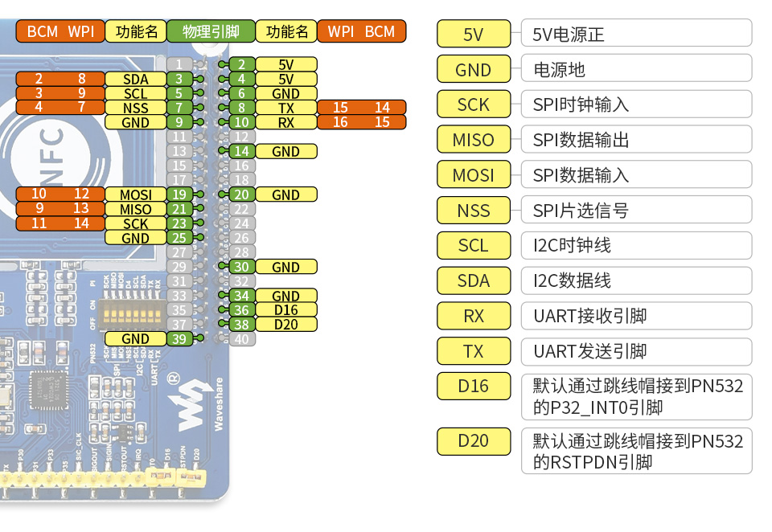Click the orange pin number 15 swatch
The height and width of the screenshot is (532, 772).
(x=340, y=107)
